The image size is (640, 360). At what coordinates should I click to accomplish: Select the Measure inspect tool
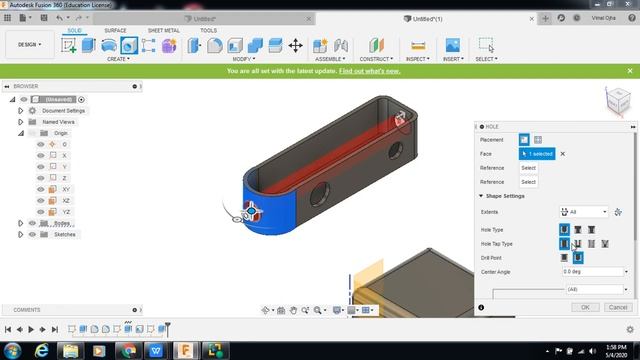tap(418, 45)
